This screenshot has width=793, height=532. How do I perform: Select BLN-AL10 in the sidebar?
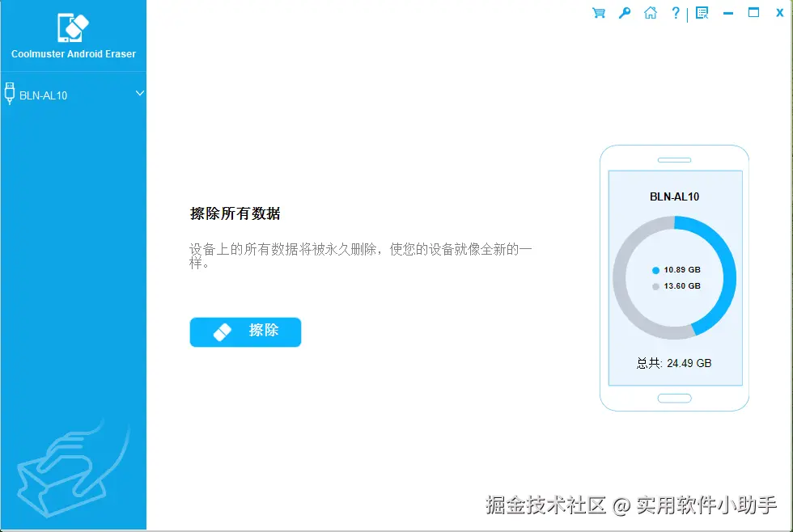click(x=45, y=95)
